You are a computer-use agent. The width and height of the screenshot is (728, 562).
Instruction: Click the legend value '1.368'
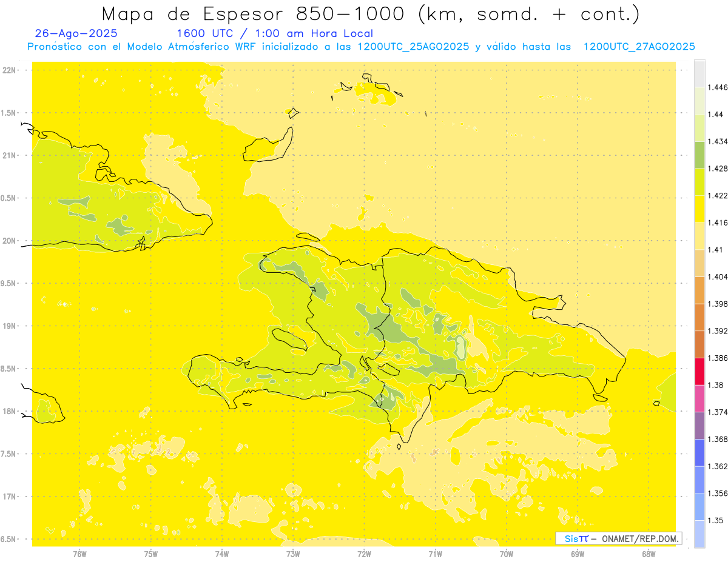[718, 439]
